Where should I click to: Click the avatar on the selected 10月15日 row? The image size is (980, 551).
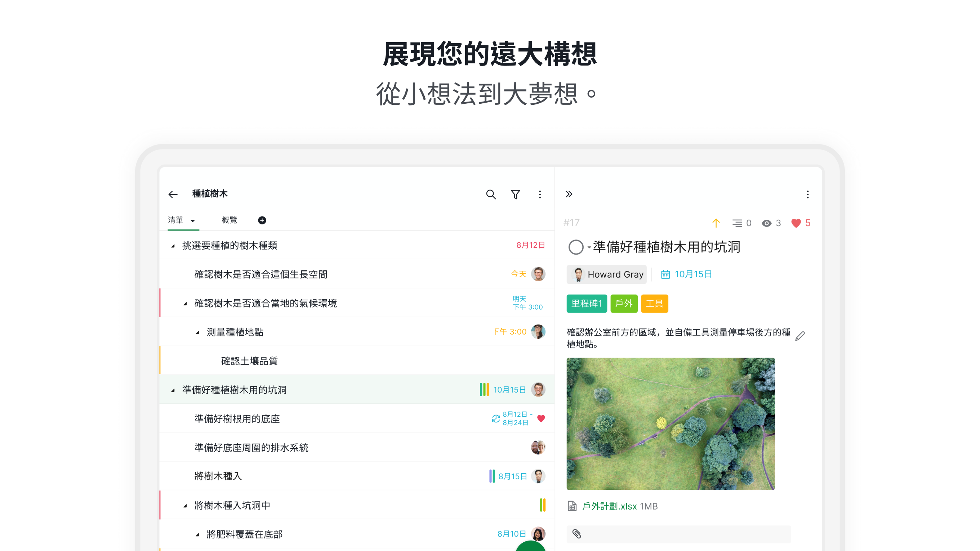(538, 389)
